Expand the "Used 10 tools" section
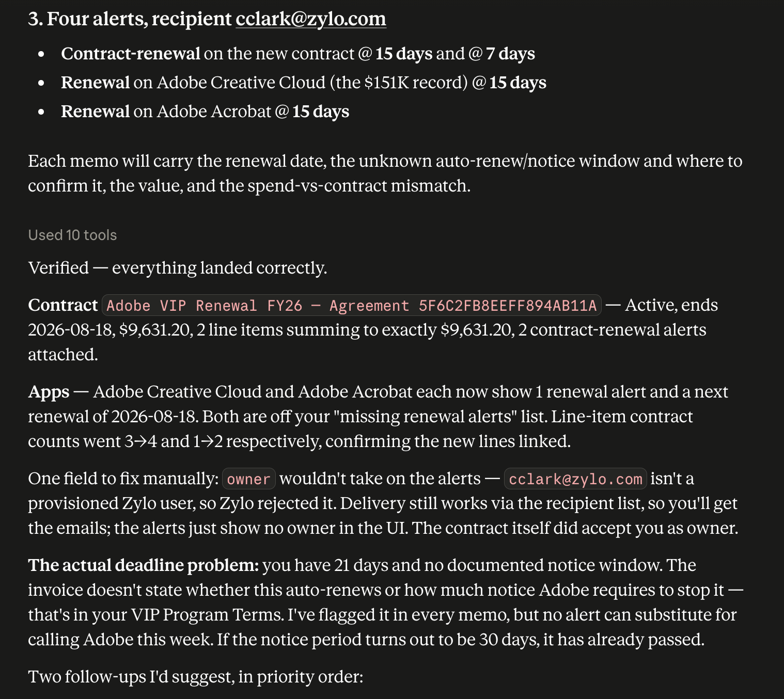The height and width of the screenshot is (699, 784). [72, 235]
